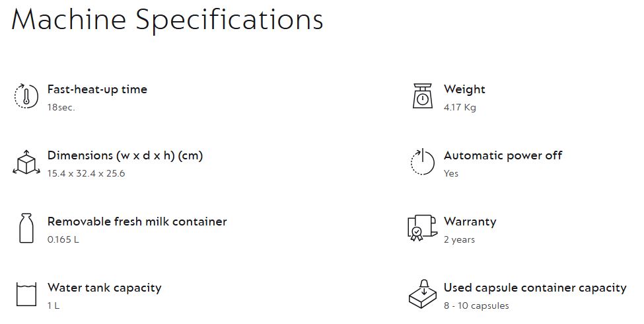Click the thermometer heat-up time icon
Image resolution: width=644 pixels, height=324 pixels.
[26, 97]
